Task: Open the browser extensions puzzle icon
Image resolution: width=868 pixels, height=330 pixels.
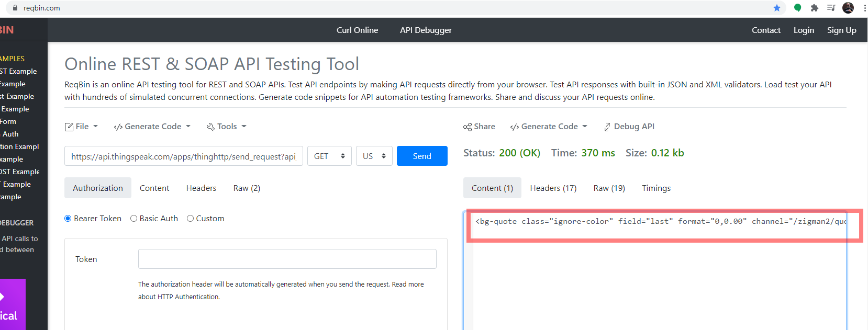Action: click(814, 8)
